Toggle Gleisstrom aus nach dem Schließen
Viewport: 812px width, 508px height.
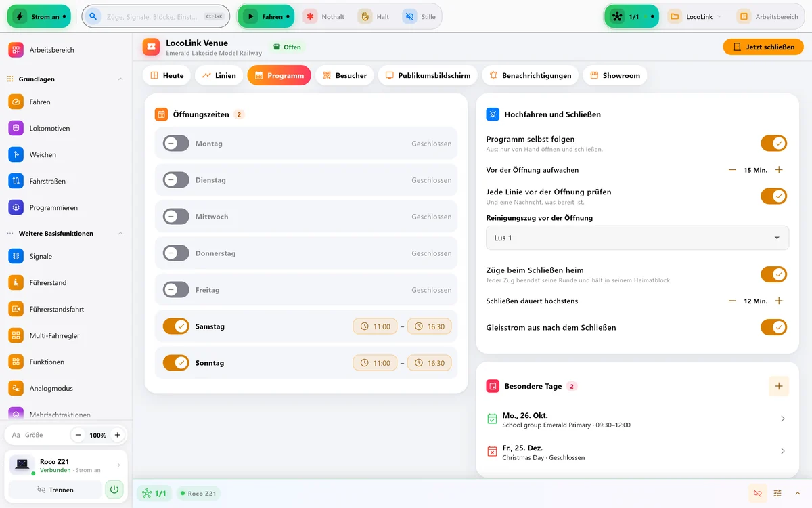click(x=774, y=327)
